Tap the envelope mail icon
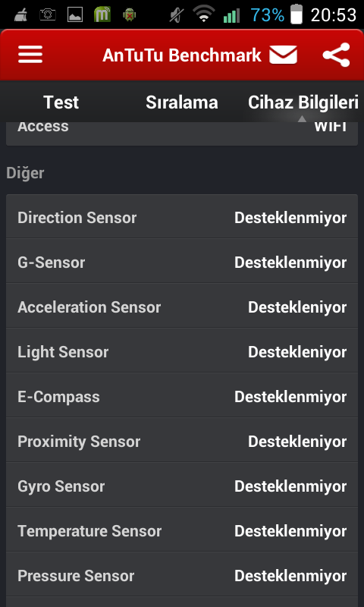This screenshot has height=607, width=364. tap(283, 55)
